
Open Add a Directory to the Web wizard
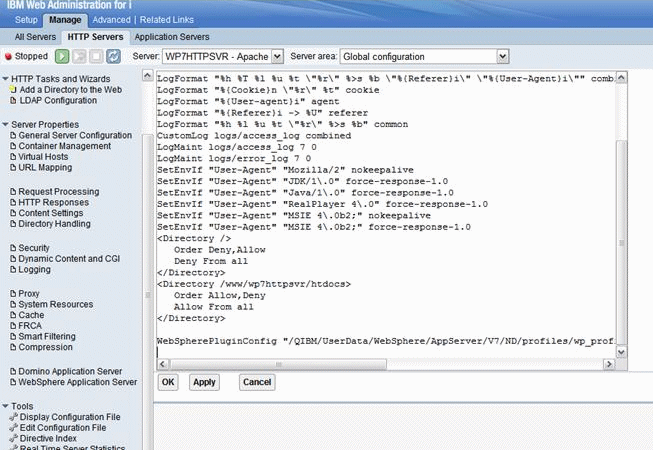pyautogui.click(x=70, y=90)
